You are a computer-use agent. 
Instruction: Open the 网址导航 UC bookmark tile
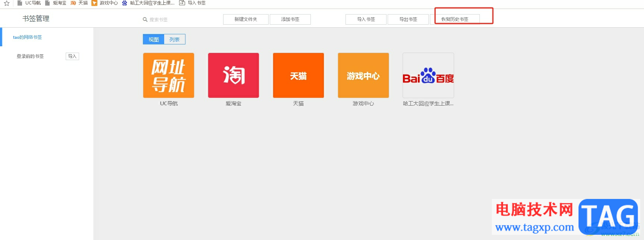(169, 75)
